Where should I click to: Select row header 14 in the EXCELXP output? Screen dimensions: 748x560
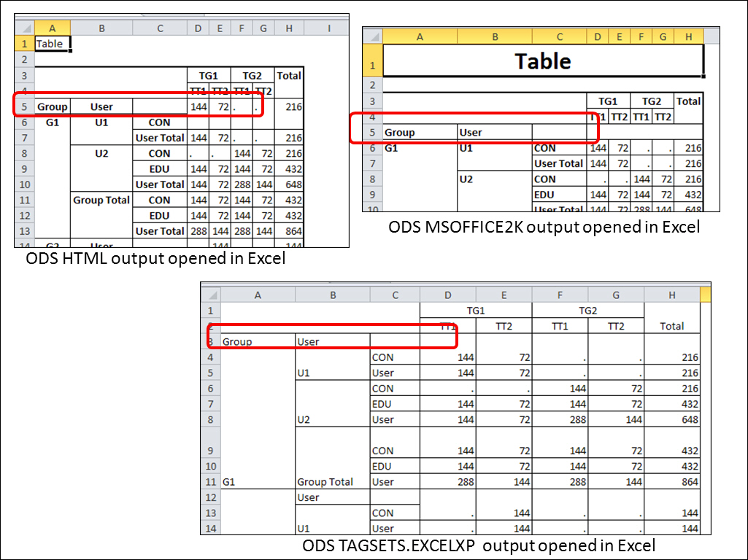pyautogui.click(x=210, y=528)
